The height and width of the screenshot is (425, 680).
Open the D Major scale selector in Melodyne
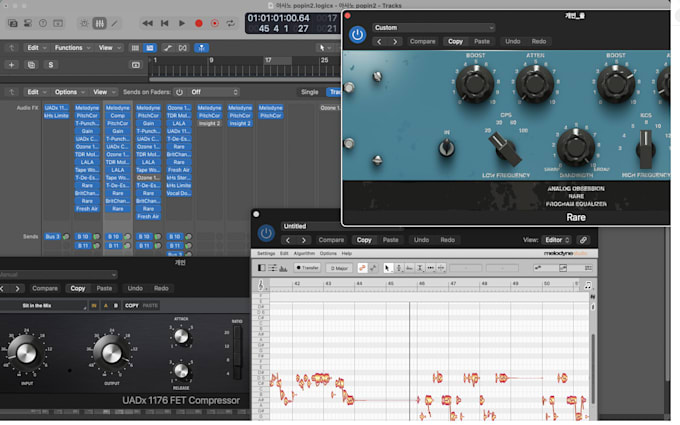[x=339, y=268]
